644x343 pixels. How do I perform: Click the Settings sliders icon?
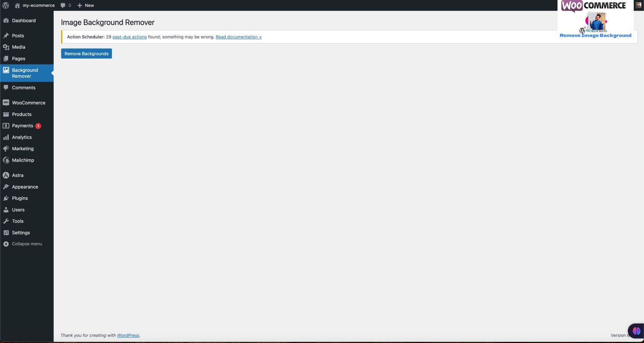[x=6, y=232]
